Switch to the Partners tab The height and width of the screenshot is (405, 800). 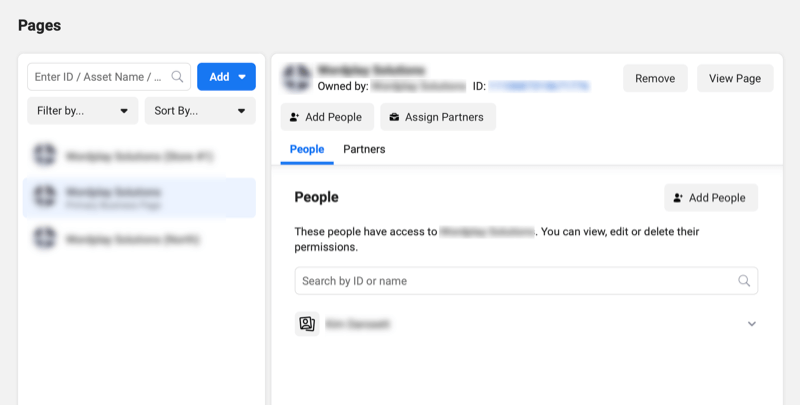point(364,149)
